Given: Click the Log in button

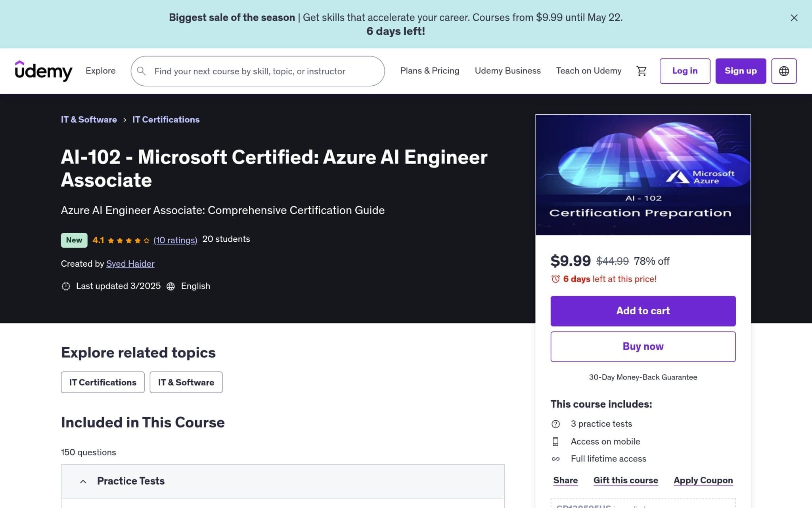Looking at the screenshot, I should tap(685, 71).
